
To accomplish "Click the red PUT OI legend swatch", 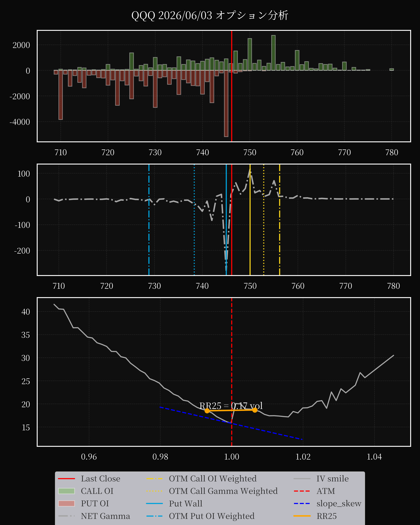I will 66,504.
